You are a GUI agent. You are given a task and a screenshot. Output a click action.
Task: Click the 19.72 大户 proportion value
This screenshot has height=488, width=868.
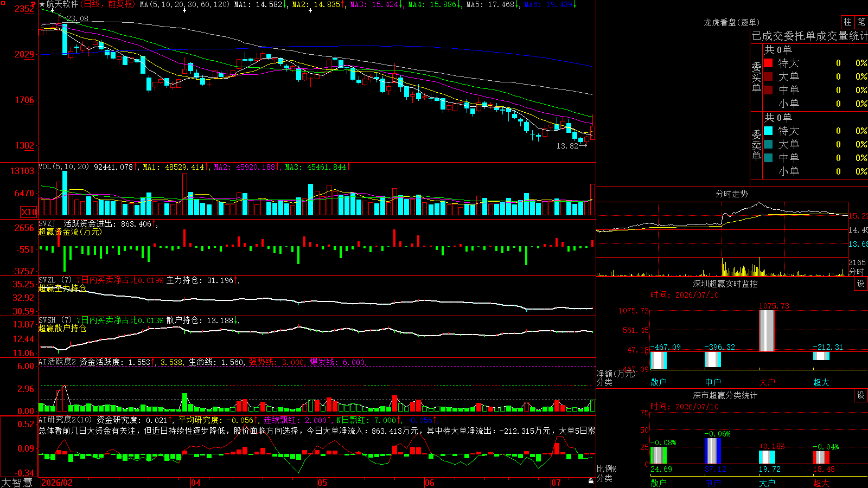pyautogui.click(x=770, y=469)
